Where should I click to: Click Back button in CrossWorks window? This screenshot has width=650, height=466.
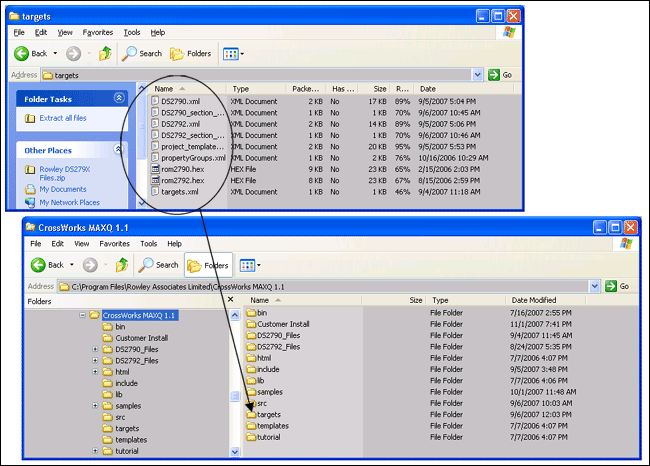coord(47,265)
